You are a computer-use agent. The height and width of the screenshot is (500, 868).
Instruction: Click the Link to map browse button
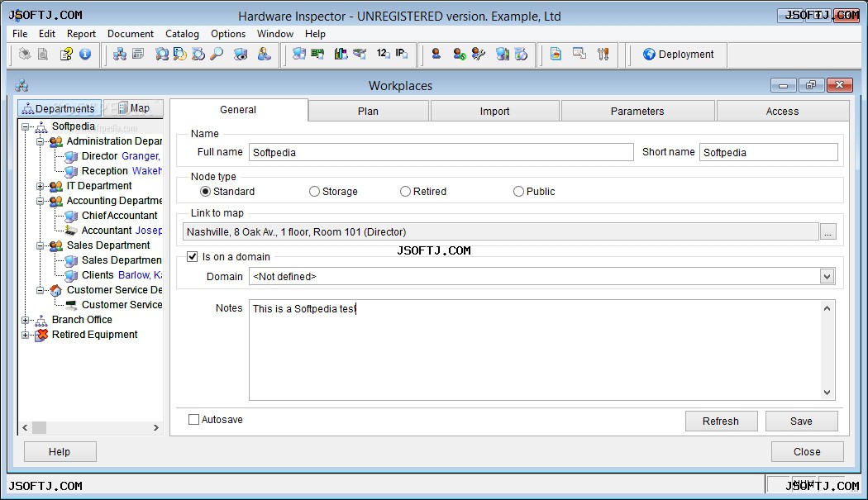click(827, 232)
